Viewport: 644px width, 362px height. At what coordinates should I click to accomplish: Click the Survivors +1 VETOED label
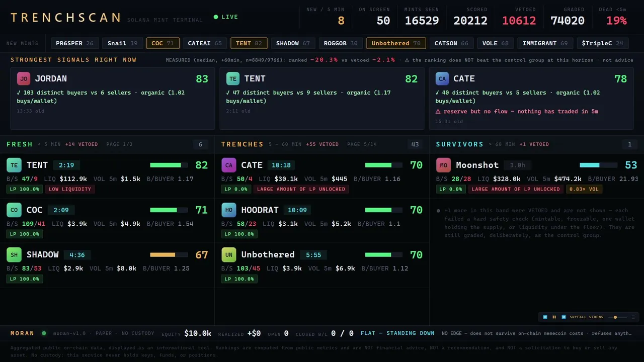point(534,144)
